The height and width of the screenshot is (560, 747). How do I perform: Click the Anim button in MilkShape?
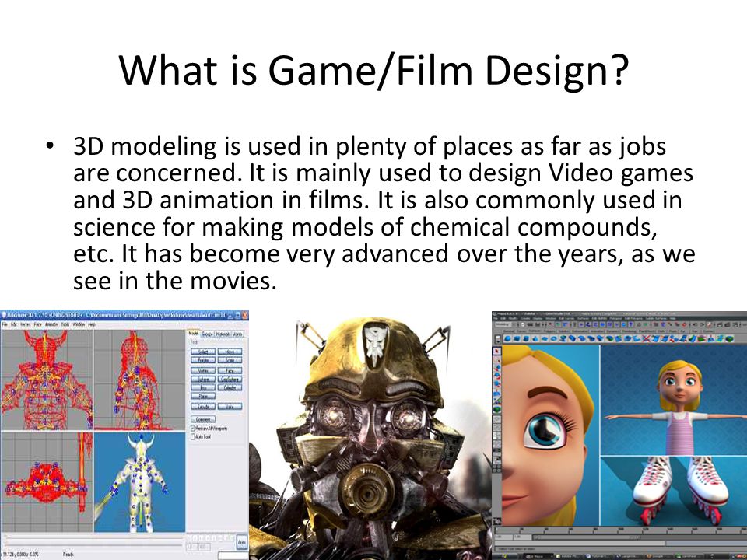pyautogui.click(x=241, y=542)
